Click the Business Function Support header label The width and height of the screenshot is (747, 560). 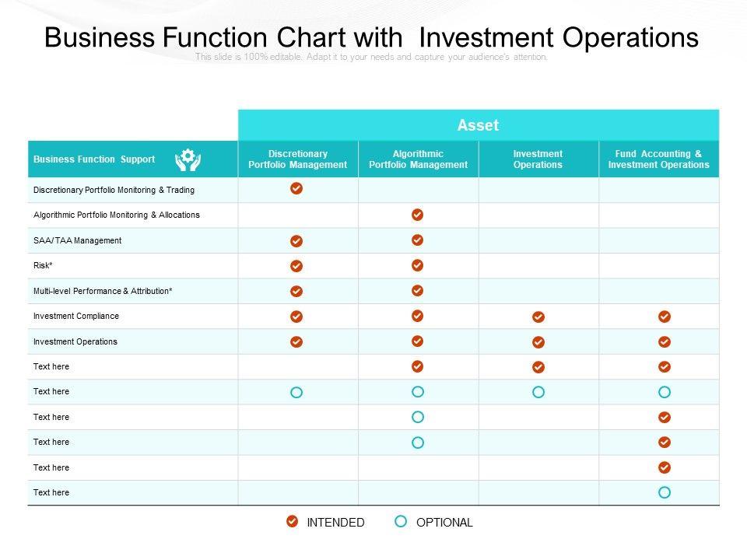[x=94, y=159]
